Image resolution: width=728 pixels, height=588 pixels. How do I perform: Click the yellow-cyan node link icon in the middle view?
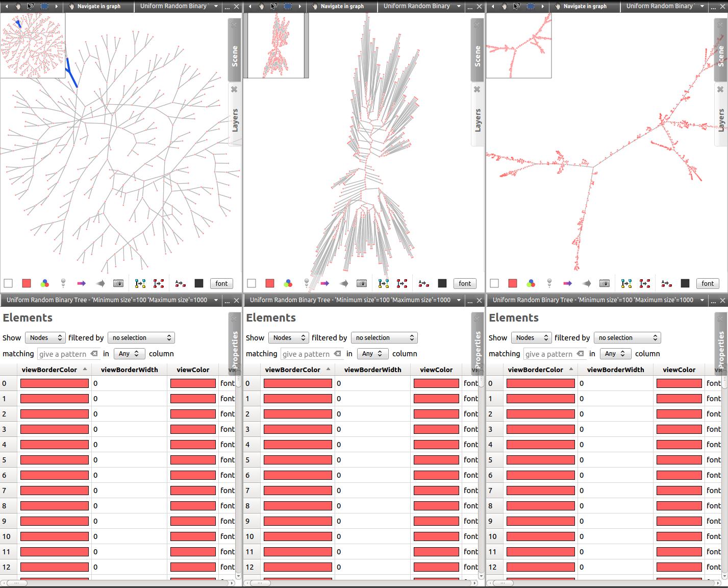coord(384,283)
